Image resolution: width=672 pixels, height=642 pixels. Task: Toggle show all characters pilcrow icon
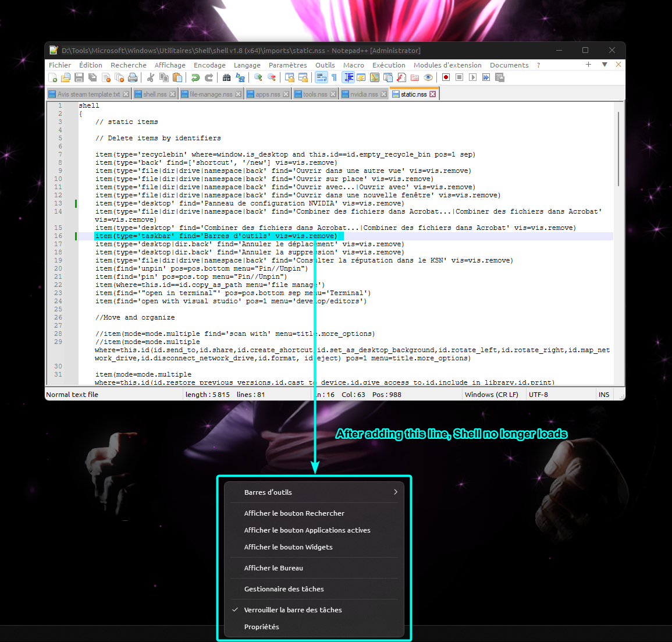(335, 77)
